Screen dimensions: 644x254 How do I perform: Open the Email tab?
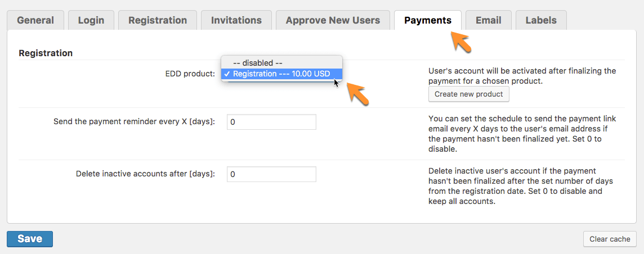(x=489, y=20)
